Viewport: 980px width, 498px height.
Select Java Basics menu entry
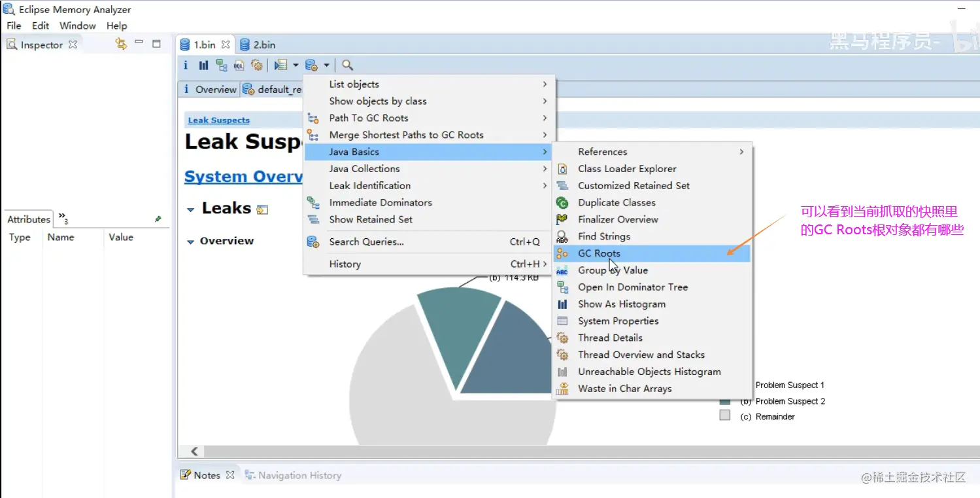[x=430, y=152]
